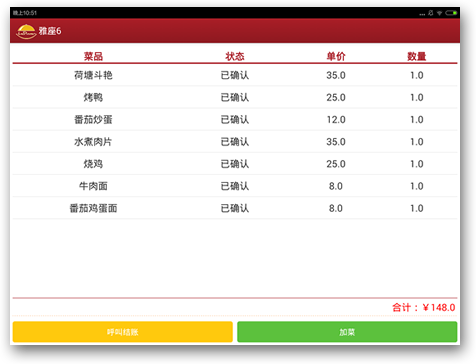Select the 烧鸡 dish name
Viewport: 476px width, 364px height.
pos(93,164)
